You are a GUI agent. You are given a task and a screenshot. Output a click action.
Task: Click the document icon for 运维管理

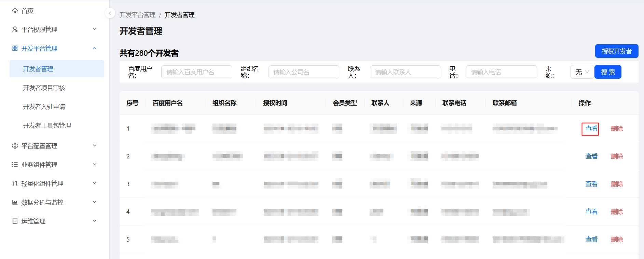(x=15, y=221)
